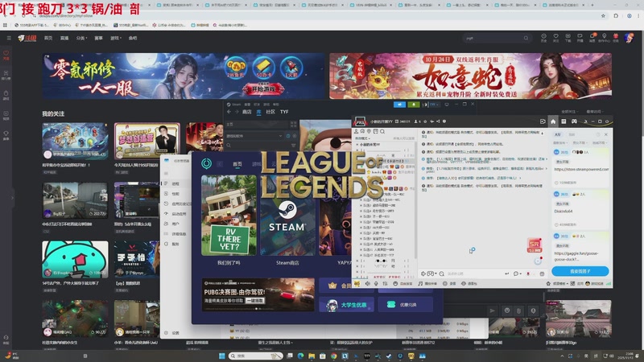Open the Douyu hamburger menu icon
This screenshot has width=644, height=362.
tap(9, 38)
